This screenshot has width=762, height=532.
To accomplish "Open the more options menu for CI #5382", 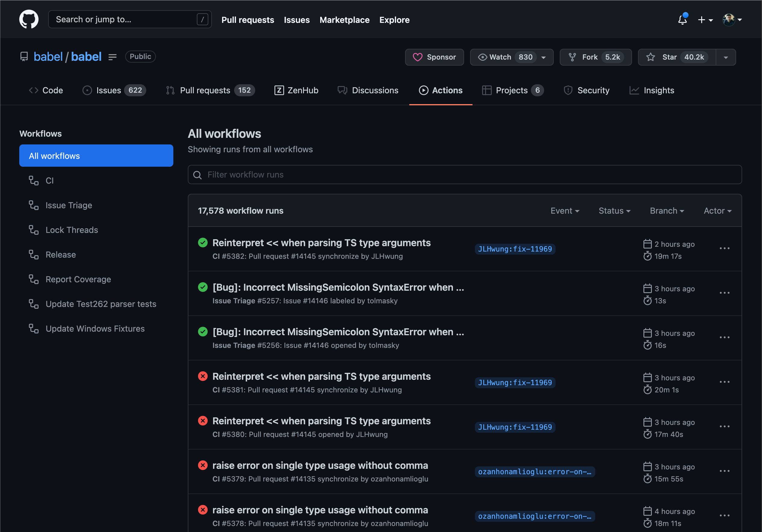I will [x=724, y=249].
